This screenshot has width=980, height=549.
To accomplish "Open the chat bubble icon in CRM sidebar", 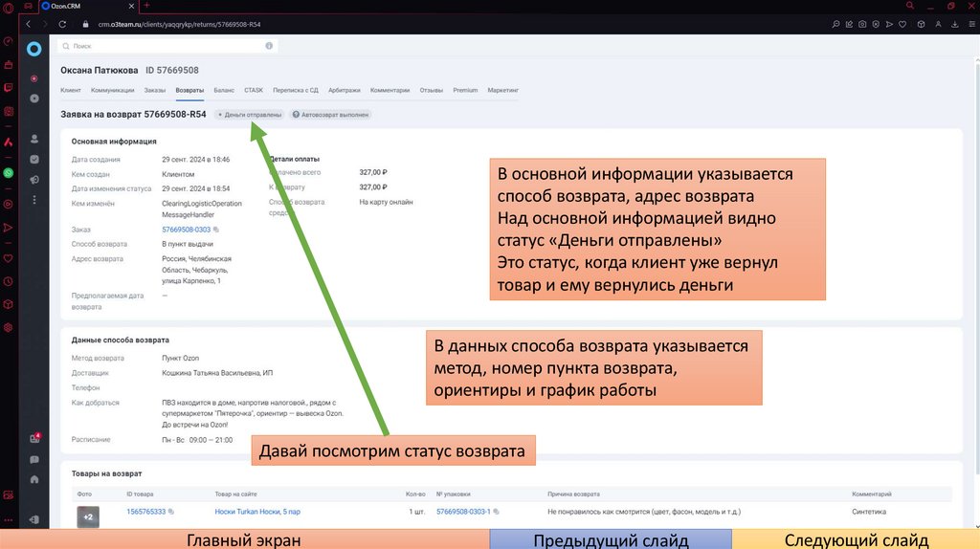I will pyautogui.click(x=34, y=460).
